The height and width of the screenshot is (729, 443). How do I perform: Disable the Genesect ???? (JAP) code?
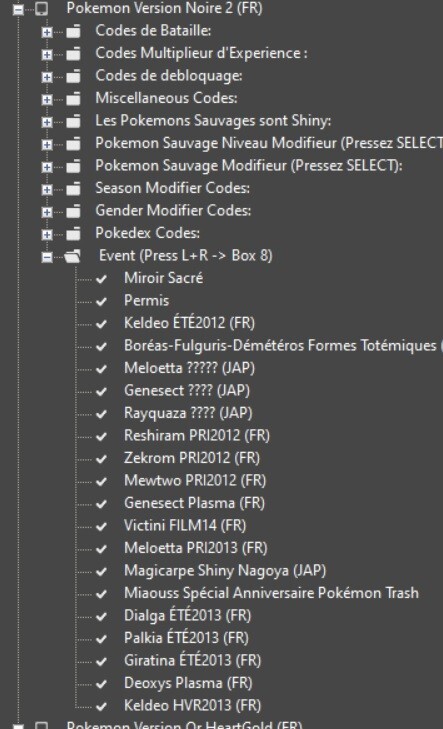pos(101,391)
